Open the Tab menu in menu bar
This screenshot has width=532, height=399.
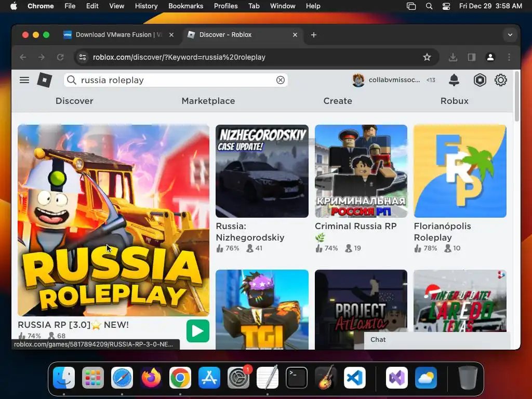tap(254, 6)
